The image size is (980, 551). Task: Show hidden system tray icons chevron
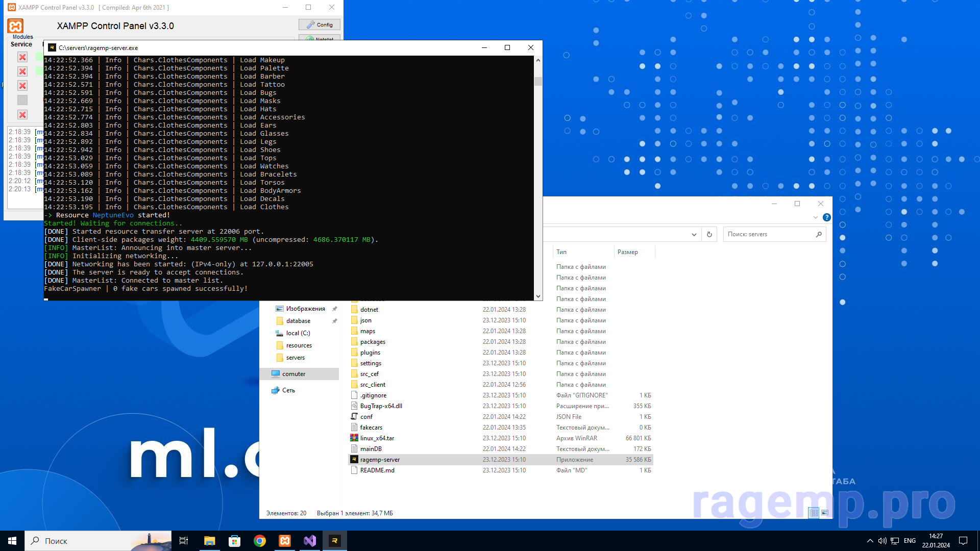(x=870, y=541)
